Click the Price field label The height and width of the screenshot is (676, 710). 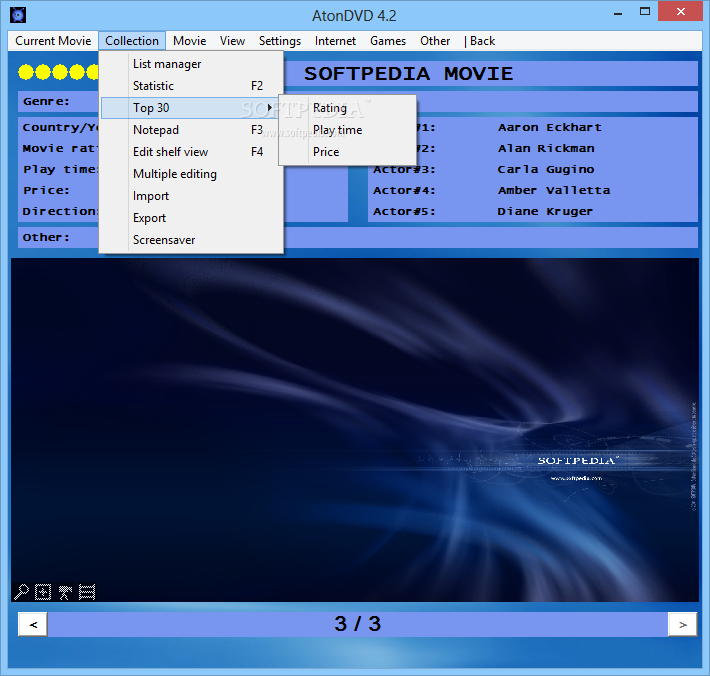[46, 190]
